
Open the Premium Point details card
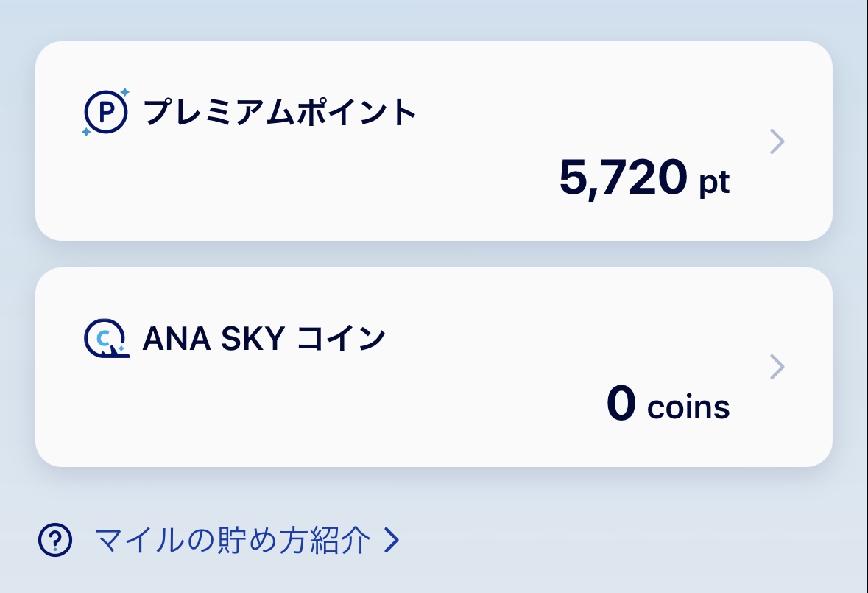[x=434, y=141]
